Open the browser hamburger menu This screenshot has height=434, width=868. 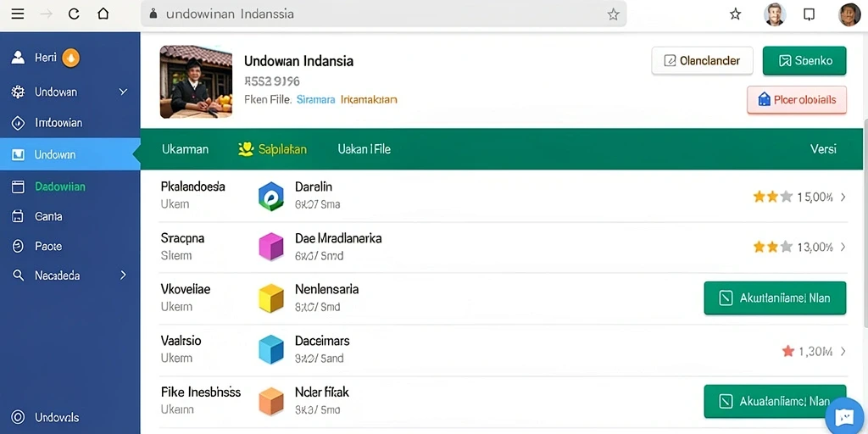pos(18,14)
